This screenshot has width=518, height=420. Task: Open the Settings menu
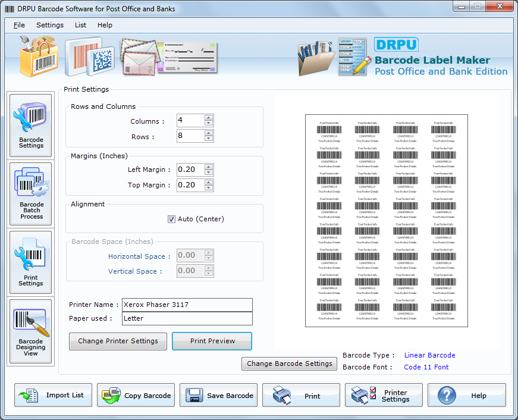(x=50, y=25)
